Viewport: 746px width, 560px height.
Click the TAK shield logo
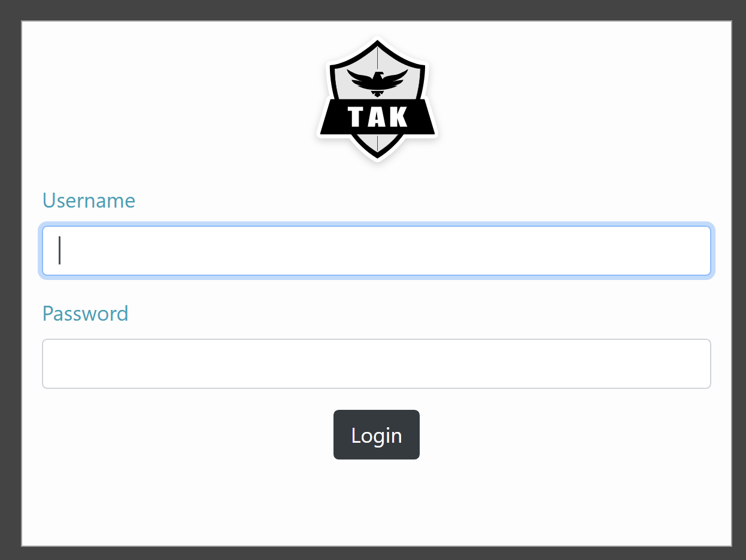[x=377, y=100]
